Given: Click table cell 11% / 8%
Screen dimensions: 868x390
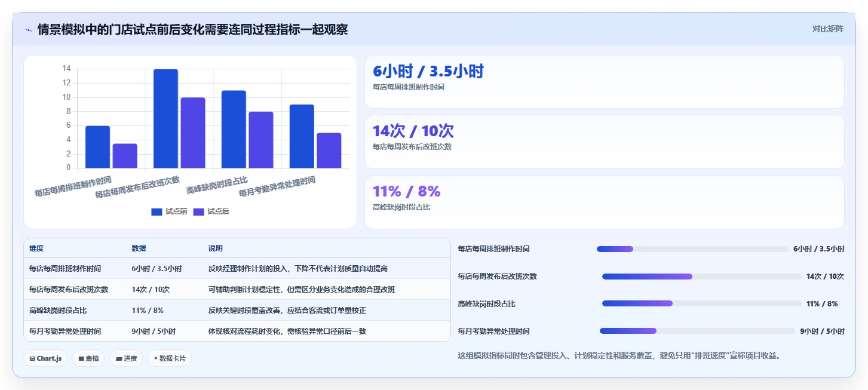Looking at the screenshot, I should click(x=148, y=311).
